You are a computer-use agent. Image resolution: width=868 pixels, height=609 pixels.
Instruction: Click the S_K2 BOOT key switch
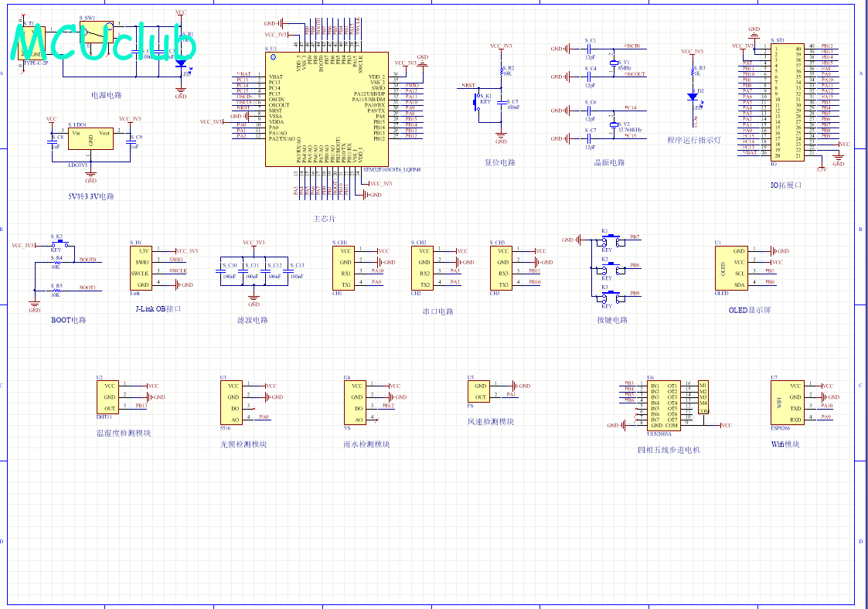pyautogui.click(x=58, y=245)
